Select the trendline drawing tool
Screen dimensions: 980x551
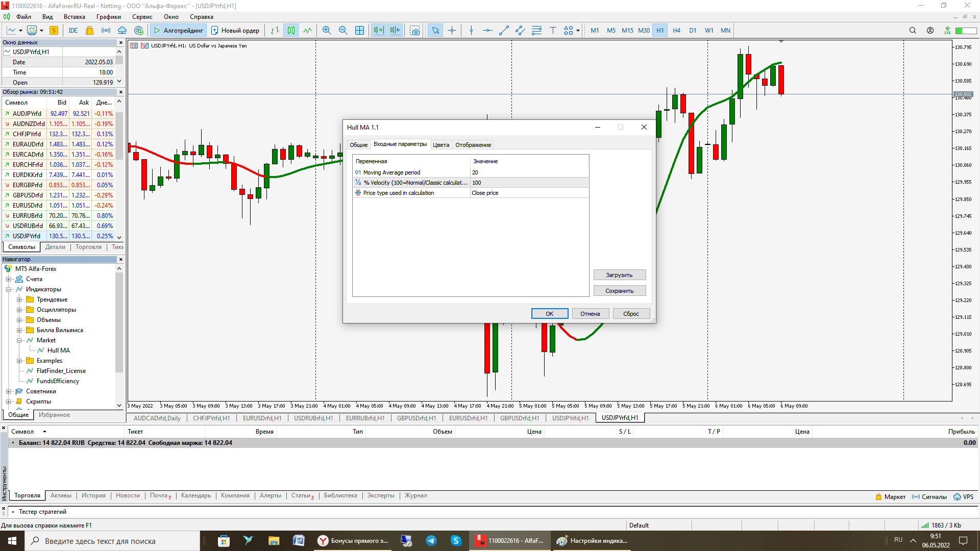(x=504, y=31)
